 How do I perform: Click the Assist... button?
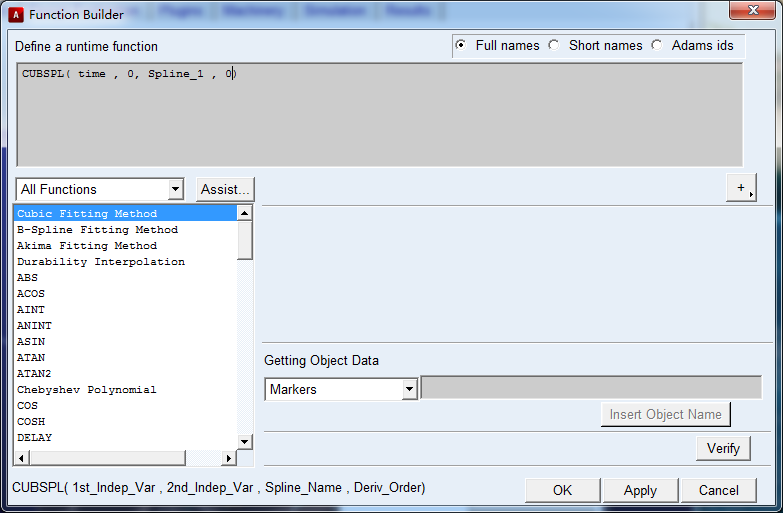(225, 189)
